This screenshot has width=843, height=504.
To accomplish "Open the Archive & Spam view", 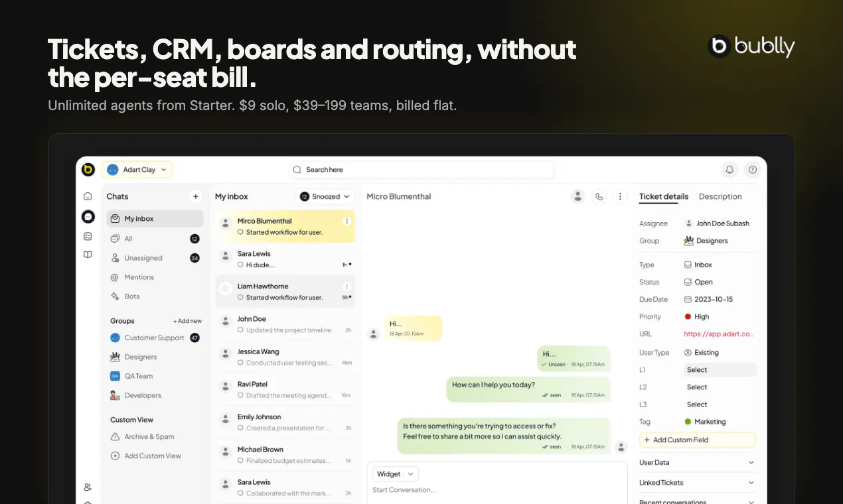I will [x=143, y=436].
